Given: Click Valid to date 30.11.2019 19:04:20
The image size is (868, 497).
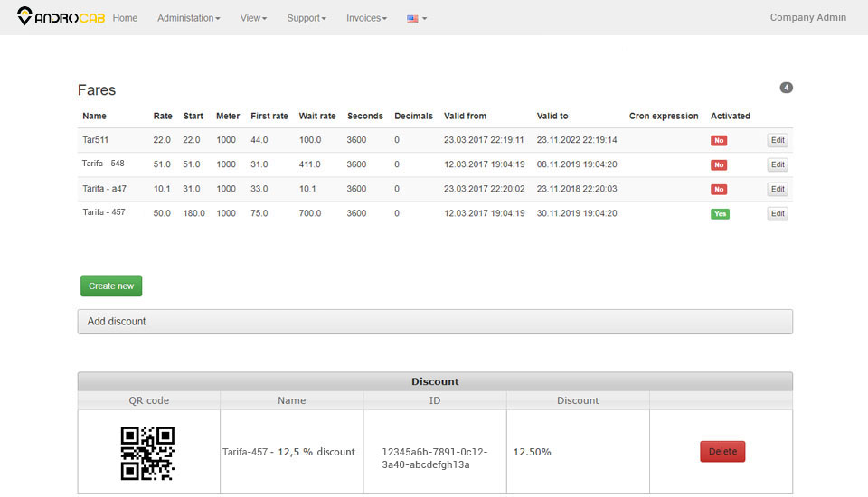Looking at the screenshot, I should tap(576, 213).
